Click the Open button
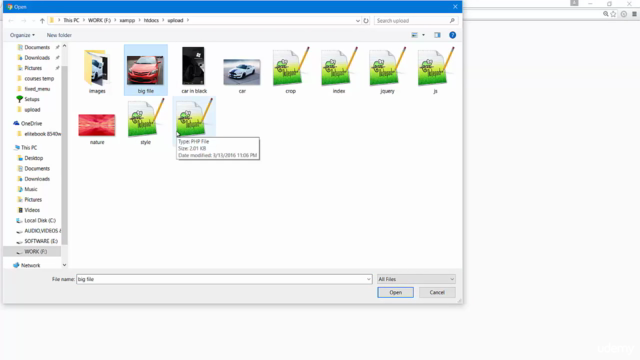This screenshot has width=640, height=360. 395,292
